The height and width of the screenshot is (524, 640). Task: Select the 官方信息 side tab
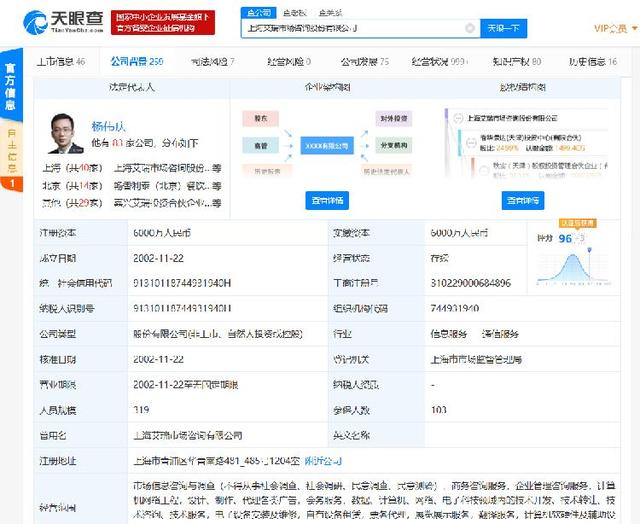click(x=11, y=86)
